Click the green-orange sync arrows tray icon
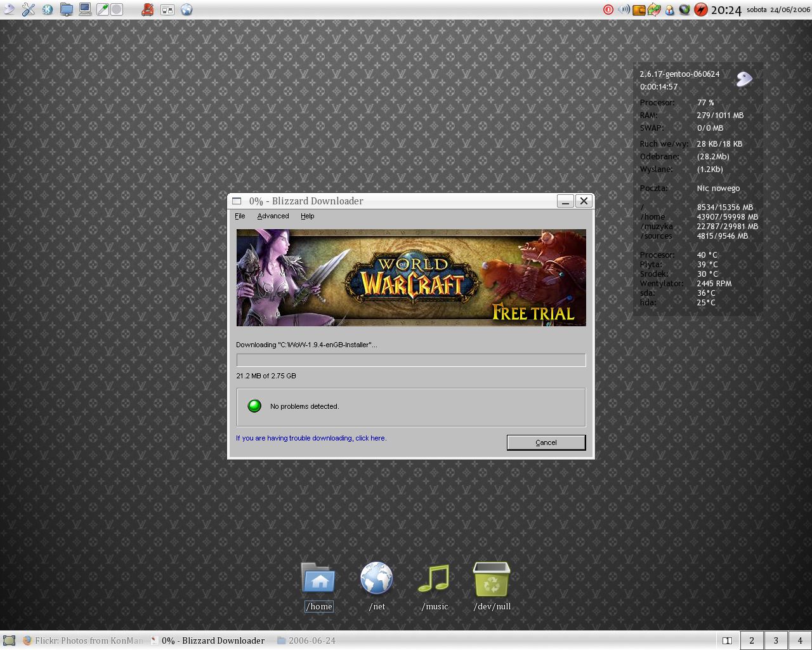The width and height of the screenshot is (812, 650). point(654,10)
